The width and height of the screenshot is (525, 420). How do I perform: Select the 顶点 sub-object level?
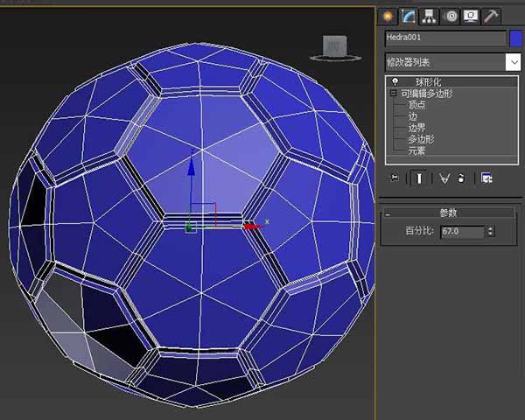tap(416, 105)
